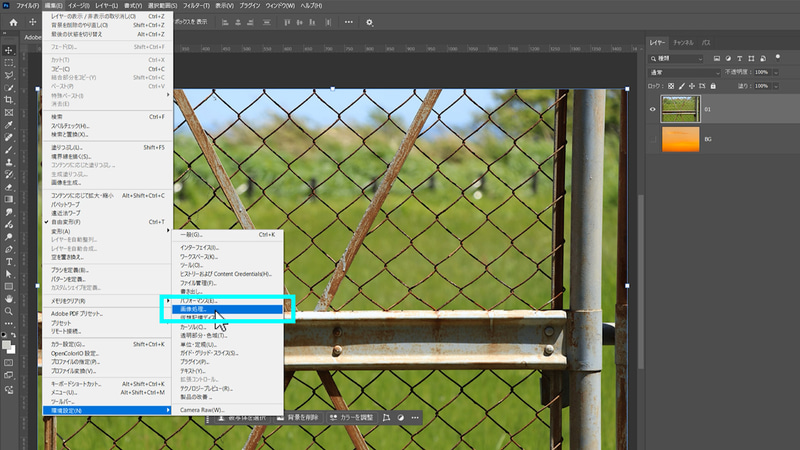Expand the 環境設定(N) submenu item
The height and width of the screenshot is (450, 800).
coord(107,410)
